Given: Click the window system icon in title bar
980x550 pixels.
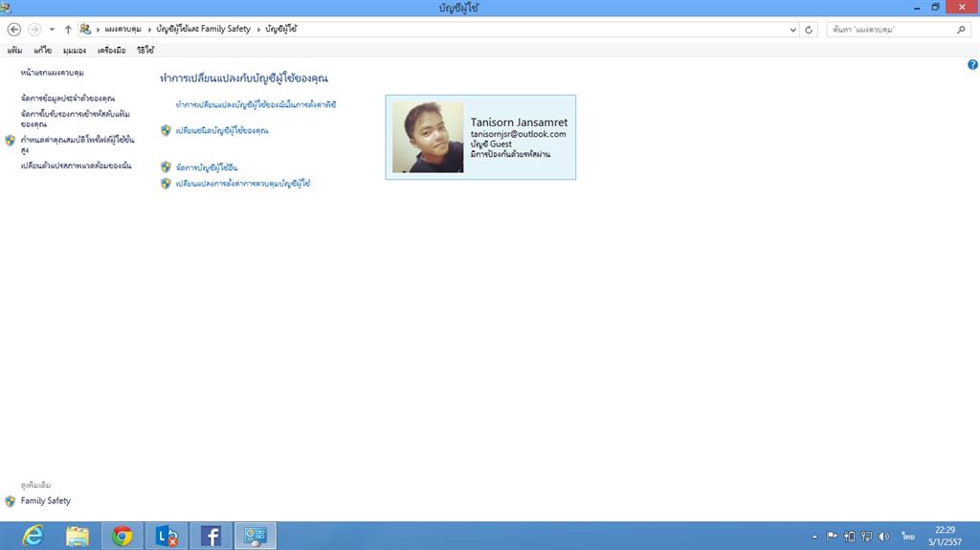Looking at the screenshot, I should [x=6, y=8].
